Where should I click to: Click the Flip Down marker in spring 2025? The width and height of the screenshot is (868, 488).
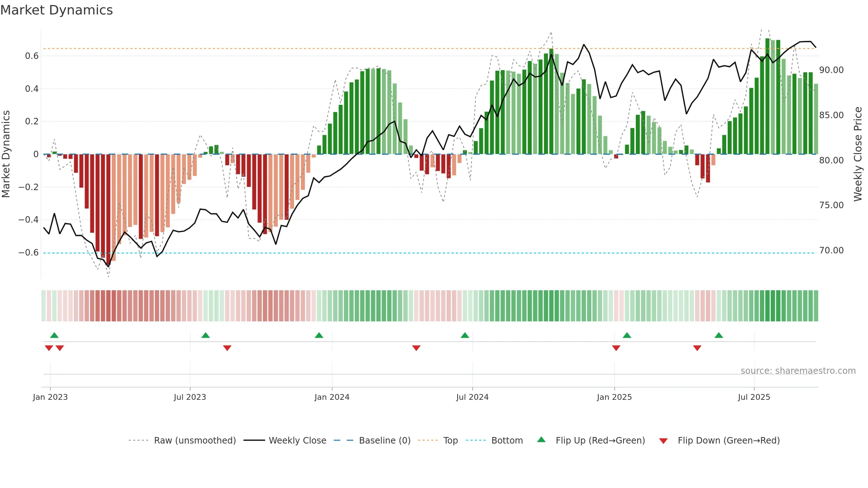pos(697,348)
